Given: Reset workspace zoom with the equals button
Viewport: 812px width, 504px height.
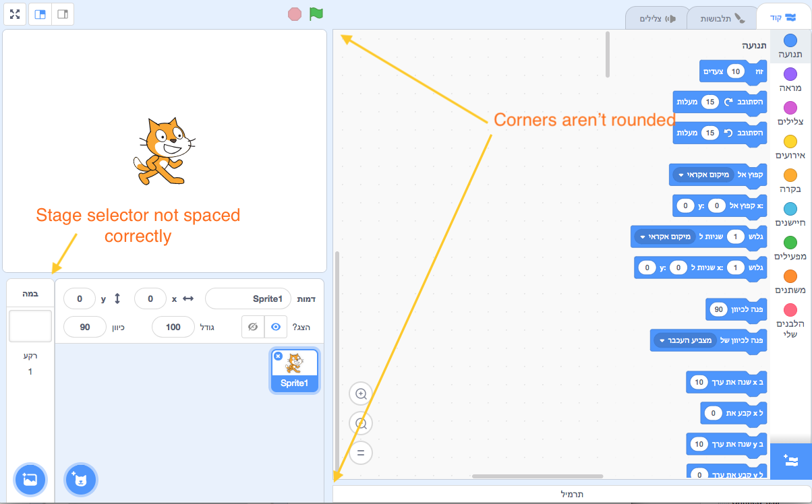Looking at the screenshot, I should point(361,453).
